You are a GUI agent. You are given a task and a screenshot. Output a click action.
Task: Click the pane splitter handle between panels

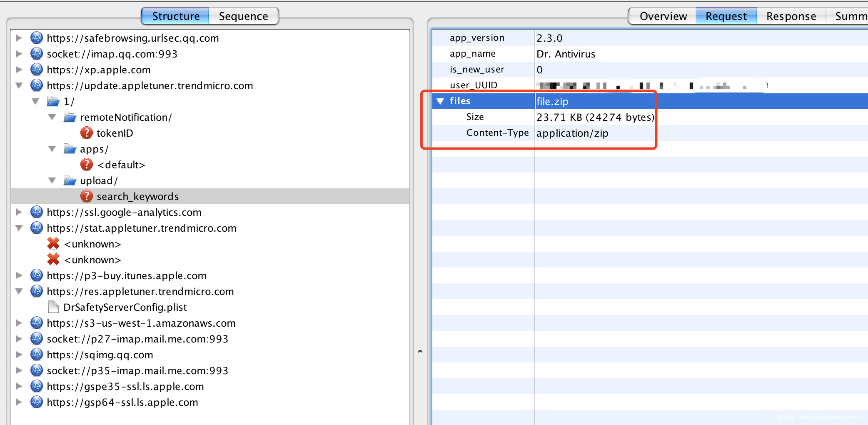420,351
